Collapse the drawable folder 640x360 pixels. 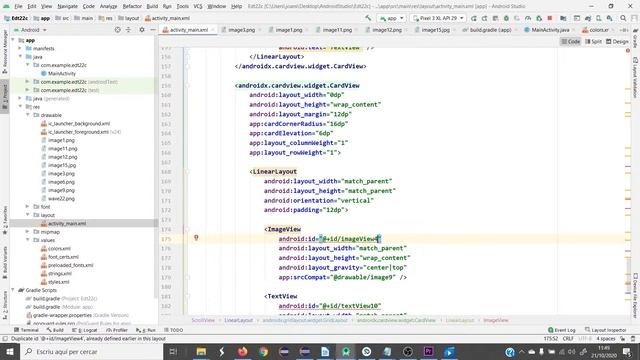click(28, 115)
